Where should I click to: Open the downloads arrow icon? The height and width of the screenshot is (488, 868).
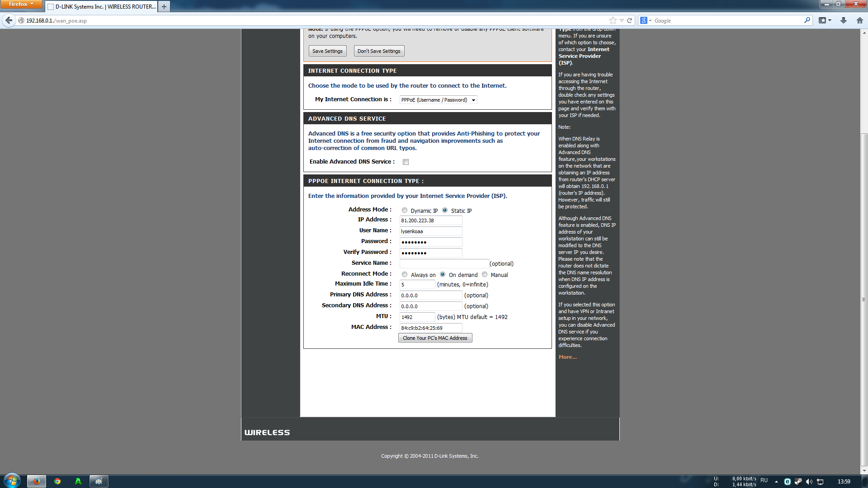843,20
